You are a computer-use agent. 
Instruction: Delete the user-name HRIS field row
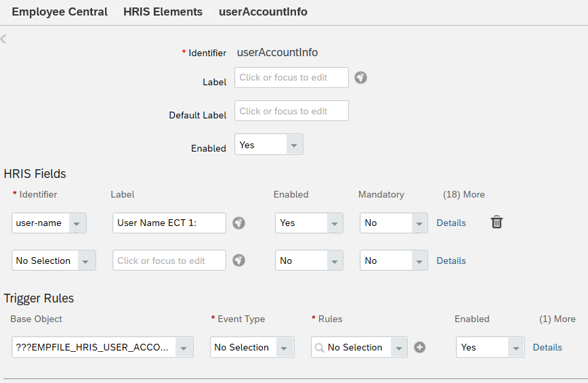(497, 222)
